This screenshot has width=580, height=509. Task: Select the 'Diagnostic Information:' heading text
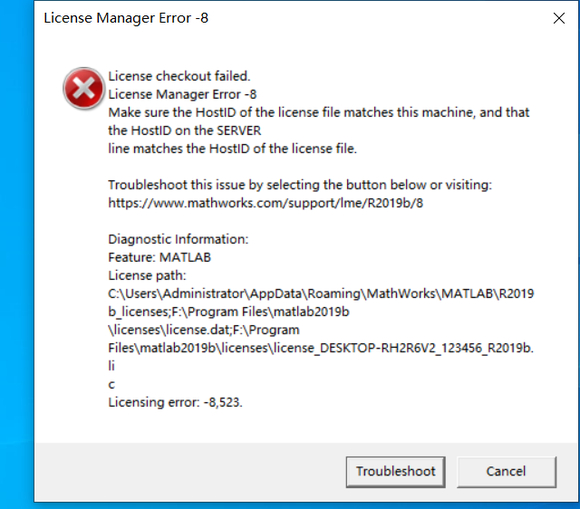coord(178,239)
